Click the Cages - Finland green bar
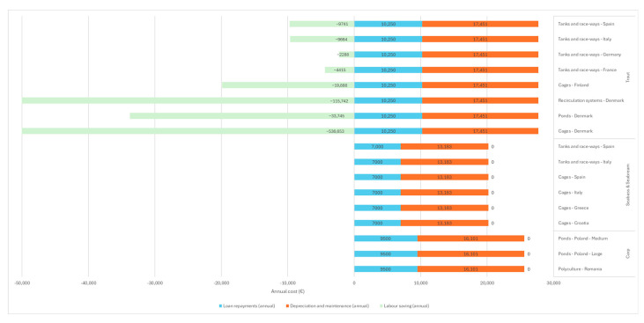 (288, 85)
